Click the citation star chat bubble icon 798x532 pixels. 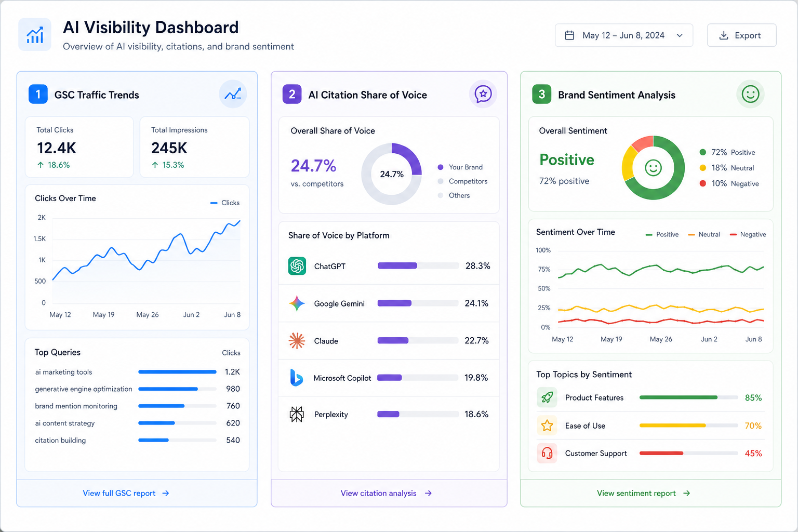(x=483, y=95)
